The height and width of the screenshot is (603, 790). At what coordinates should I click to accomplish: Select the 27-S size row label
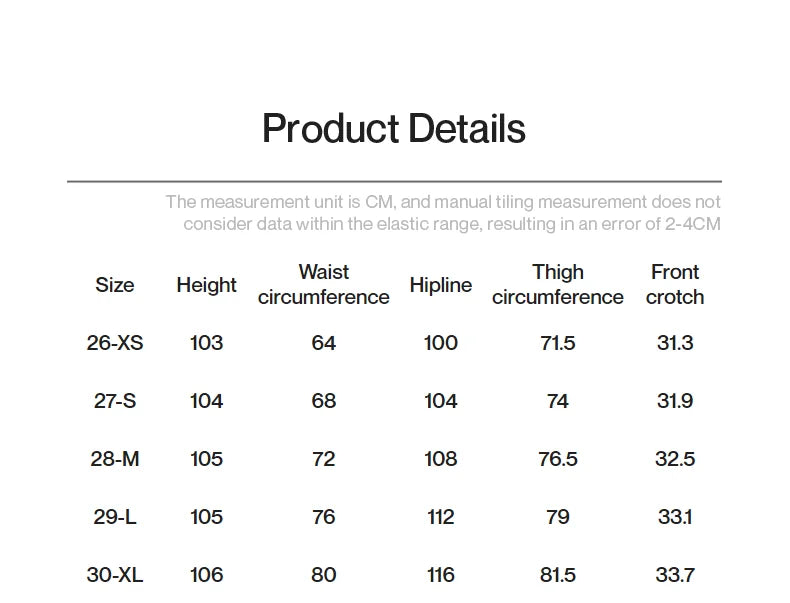115,401
